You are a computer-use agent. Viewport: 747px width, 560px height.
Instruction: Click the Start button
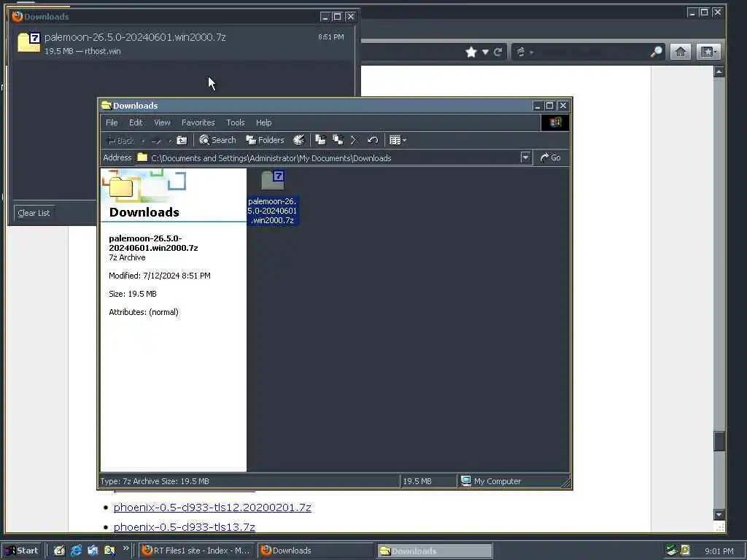pos(22,551)
